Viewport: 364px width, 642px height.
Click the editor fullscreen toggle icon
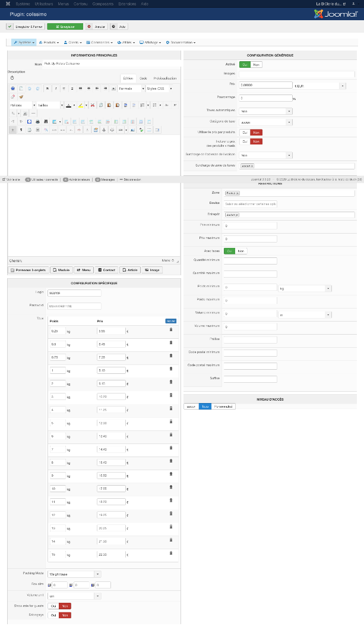29,122
